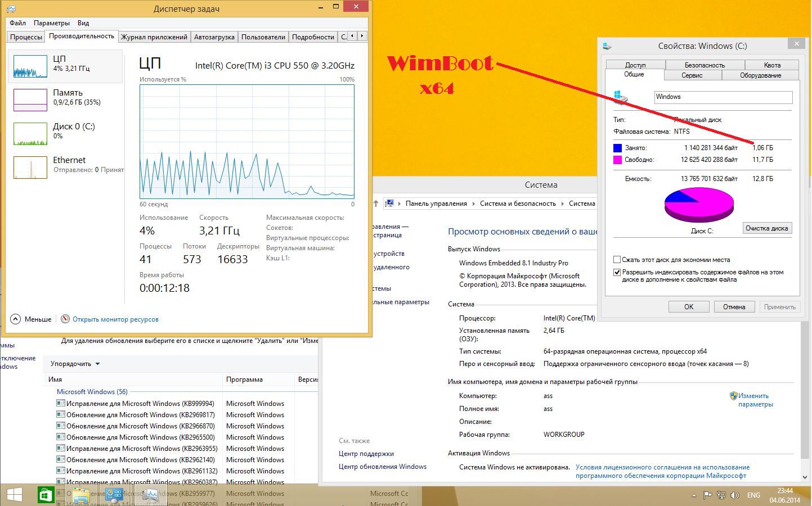Click the disk usage pie chart
Image resolution: width=812 pixels, height=506 pixels.
(x=699, y=205)
